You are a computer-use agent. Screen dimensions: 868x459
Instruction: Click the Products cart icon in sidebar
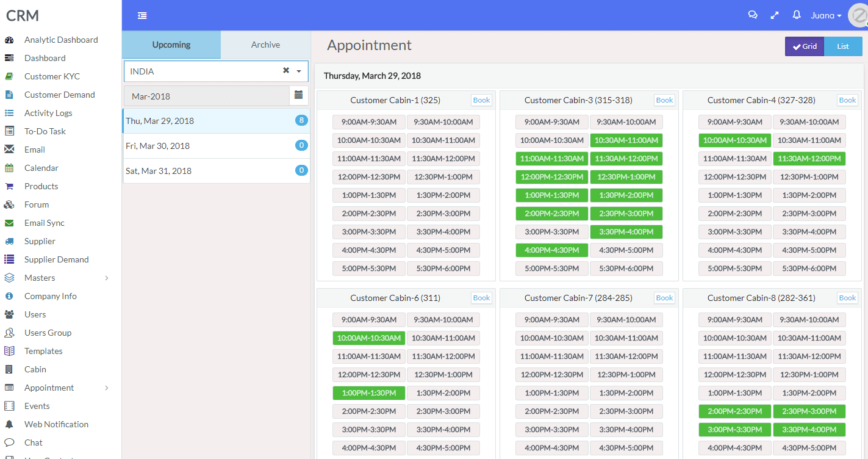click(9, 186)
